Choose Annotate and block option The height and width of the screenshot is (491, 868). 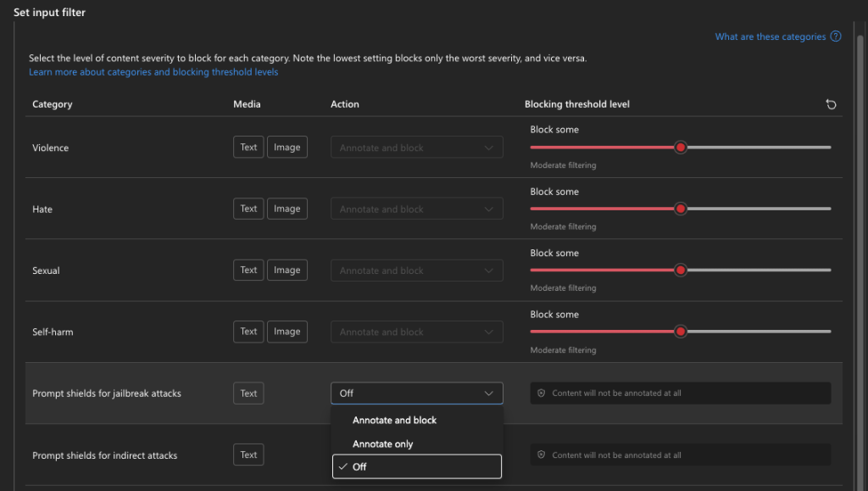coord(417,420)
